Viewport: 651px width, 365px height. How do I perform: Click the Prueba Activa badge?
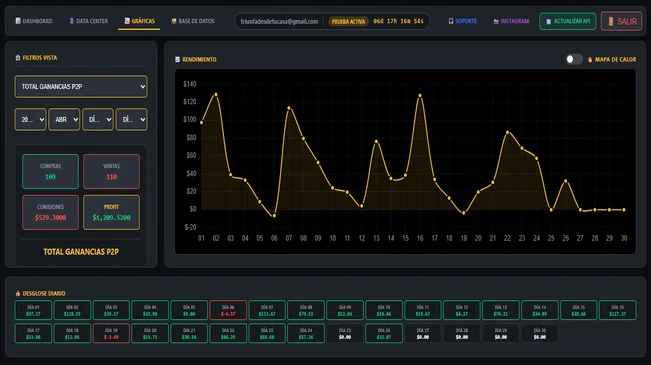pos(348,22)
